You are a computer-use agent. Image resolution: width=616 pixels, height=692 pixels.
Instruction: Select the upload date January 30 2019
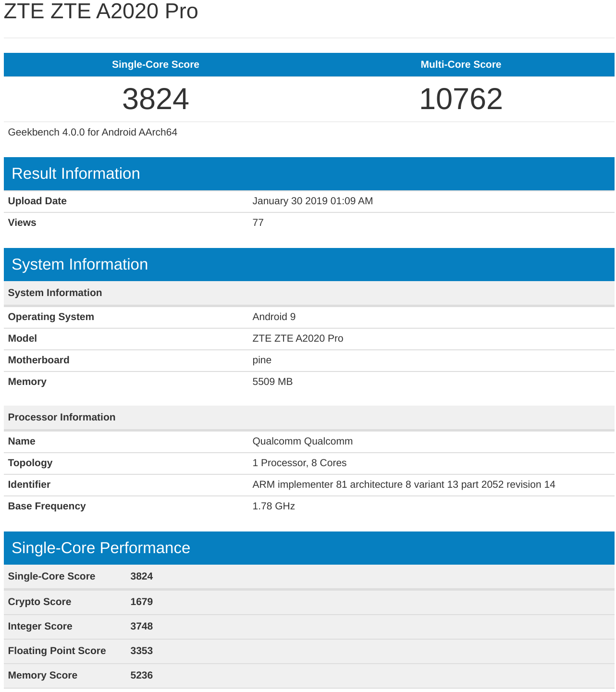point(312,201)
